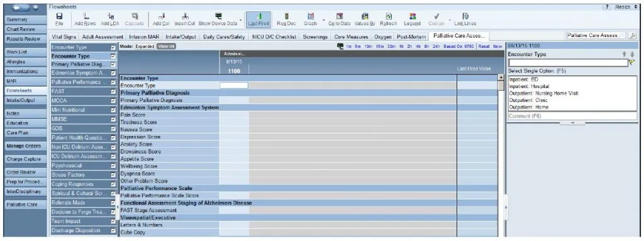Collapse the left group list panel handle
The image size is (644, 241).
click(x=118, y=208)
